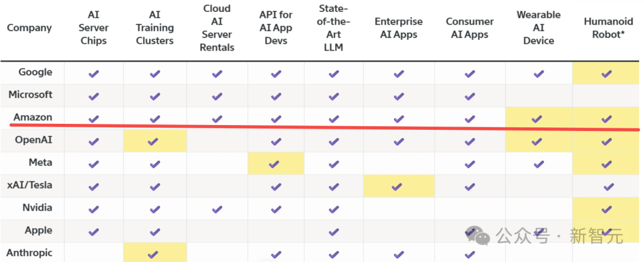Select Amazon's Cloud AI Server Rentals checkmark
The image size is (644, 262).
[216, 118]
